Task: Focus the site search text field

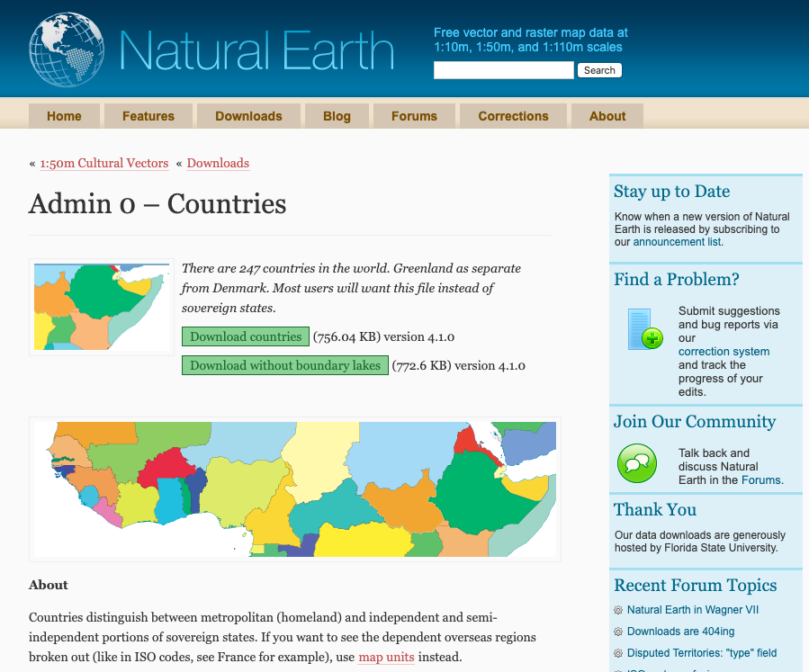Action: 504,70
